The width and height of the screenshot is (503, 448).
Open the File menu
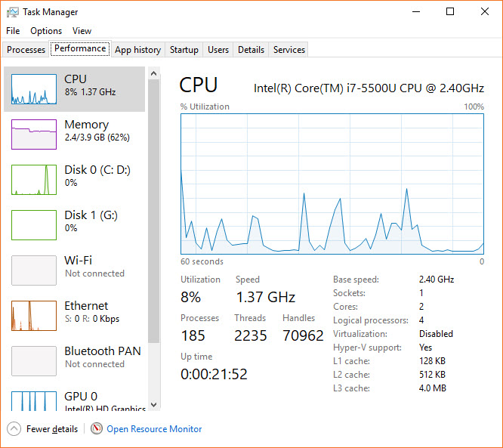click(13, 31)
